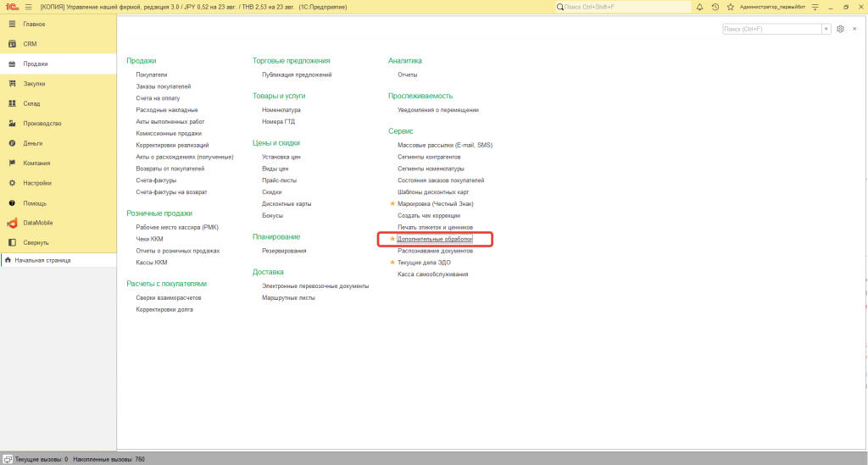This screenshot has height=465, width=868.
Task: Open the history clock icon
Action: pos(715,7)
